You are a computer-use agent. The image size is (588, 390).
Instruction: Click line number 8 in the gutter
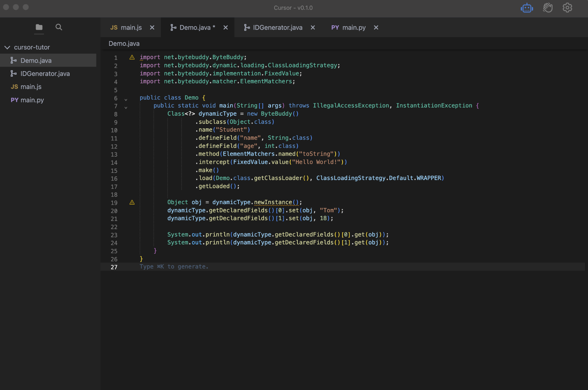116,114
